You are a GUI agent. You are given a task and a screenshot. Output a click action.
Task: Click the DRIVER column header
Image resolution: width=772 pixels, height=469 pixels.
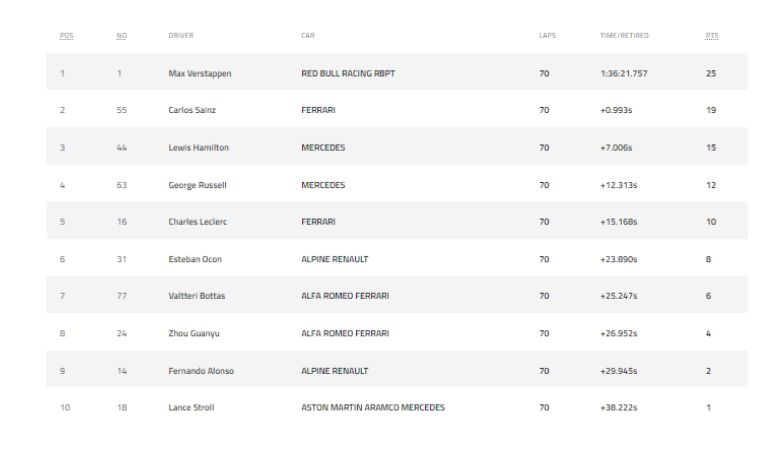(x=181, y=36)
